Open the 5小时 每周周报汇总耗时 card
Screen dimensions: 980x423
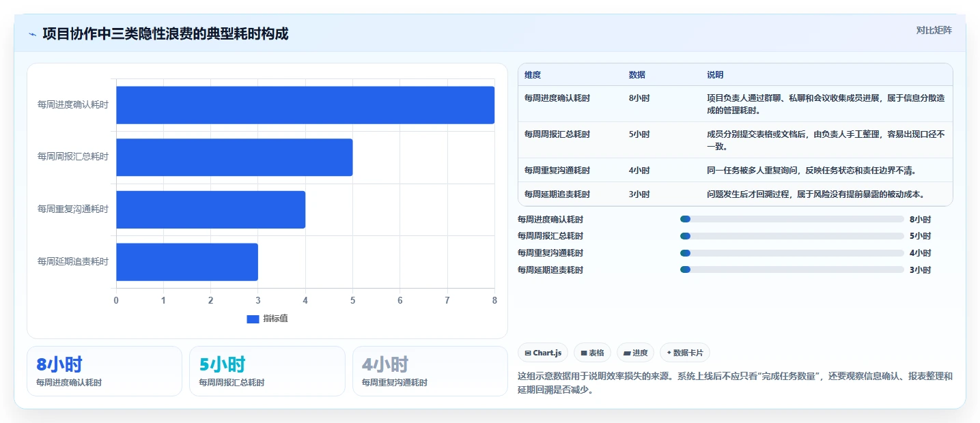pos(267,371)
